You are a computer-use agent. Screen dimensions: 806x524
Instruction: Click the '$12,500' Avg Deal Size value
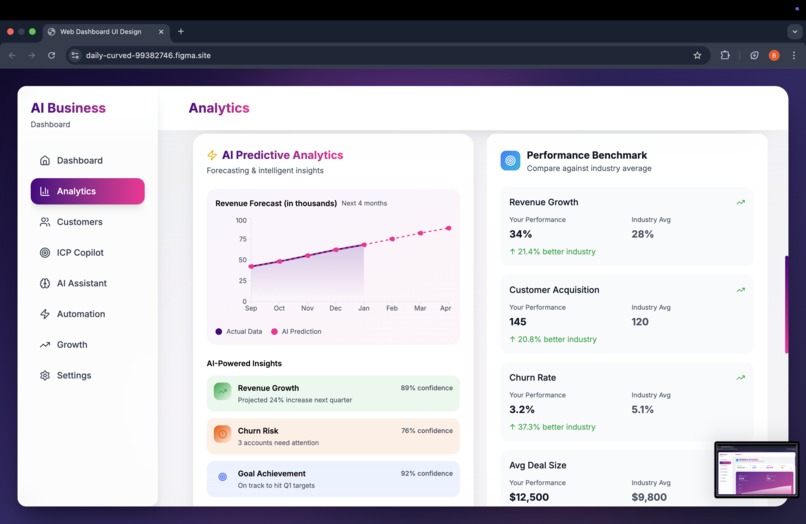(529, 497)
